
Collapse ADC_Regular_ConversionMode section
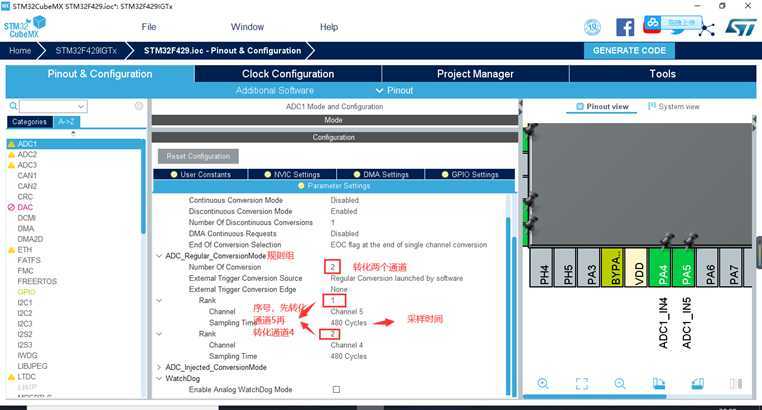coord(159,256)
